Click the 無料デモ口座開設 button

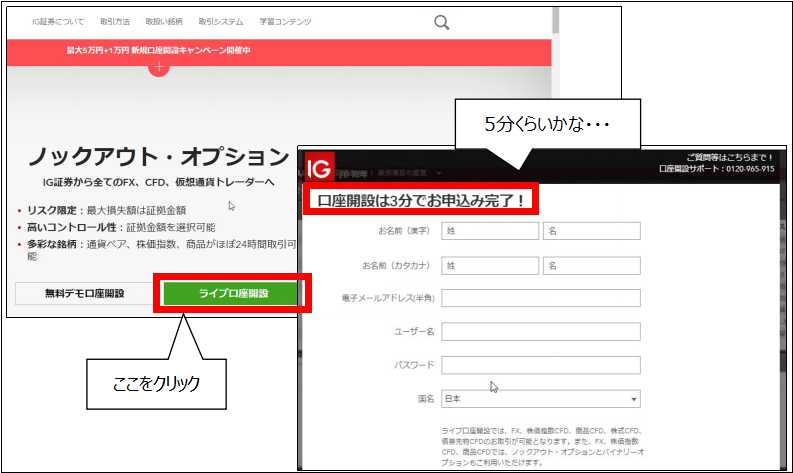(84, 293)
